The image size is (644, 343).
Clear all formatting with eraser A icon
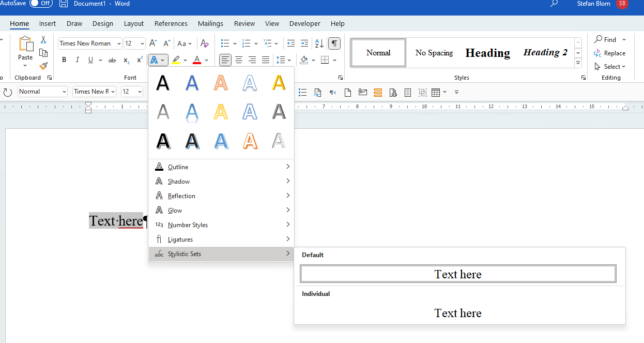coord(205,43)
